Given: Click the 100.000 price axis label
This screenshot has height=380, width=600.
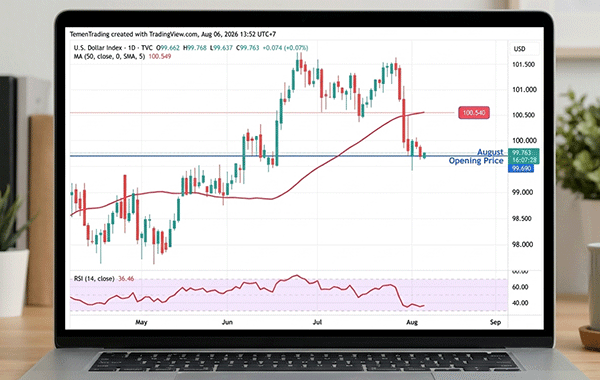Looking at the screenshot, I should point(524,140).
